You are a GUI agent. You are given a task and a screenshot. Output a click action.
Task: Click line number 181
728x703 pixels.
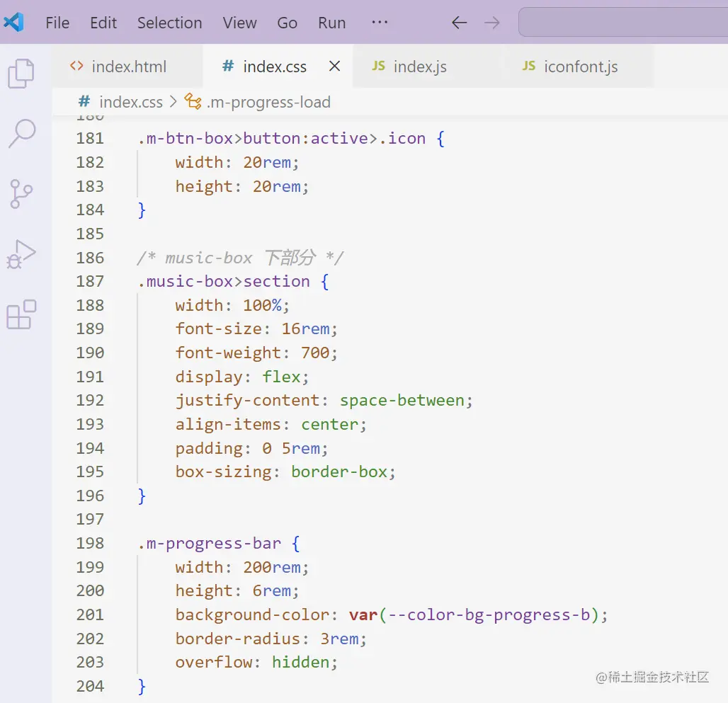[90, 138]
